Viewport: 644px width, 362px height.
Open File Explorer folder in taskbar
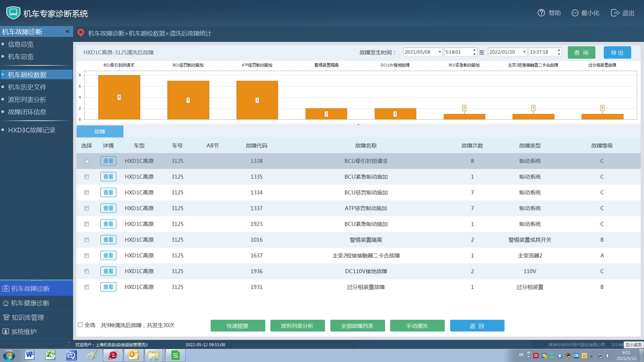click(x=154, y=355)
